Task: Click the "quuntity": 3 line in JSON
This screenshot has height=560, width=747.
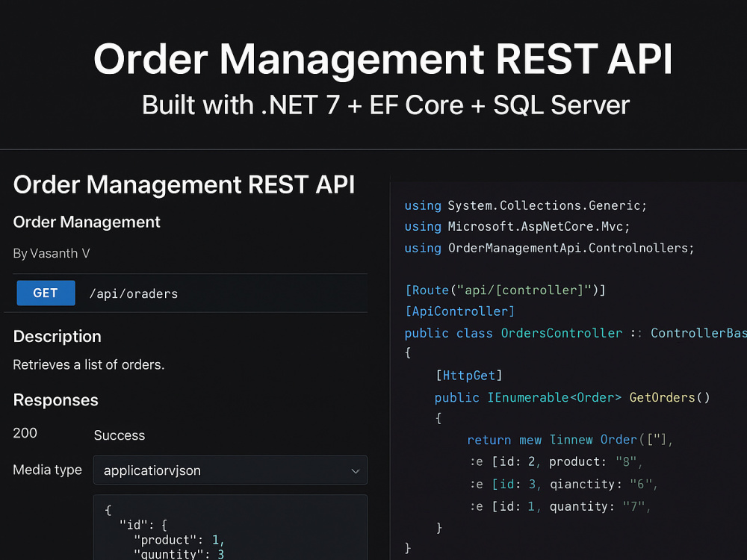Action: click(x=179, y=554)
